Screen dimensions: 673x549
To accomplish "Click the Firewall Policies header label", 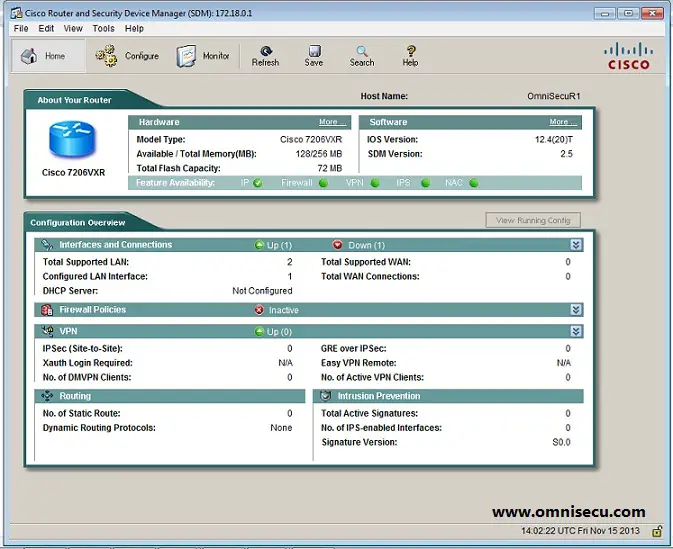I will click(93, 309).
